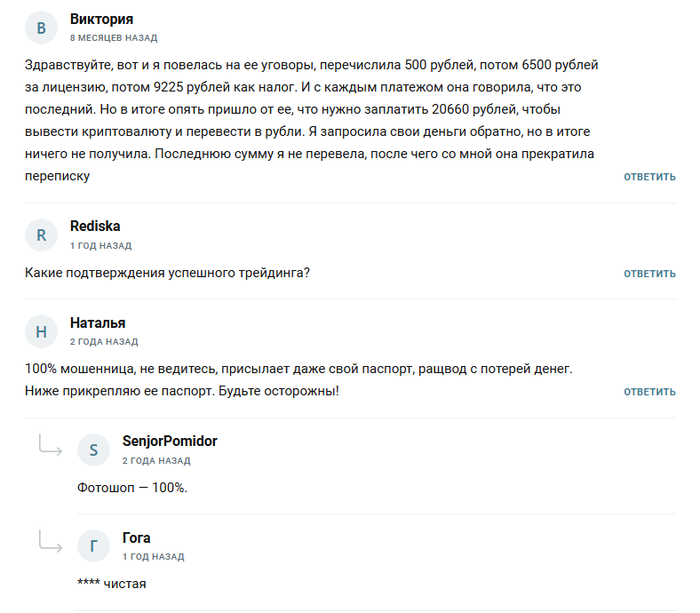Open the Виктория username
The height and width of the screenshot is (613, 700).
[101, 20]
